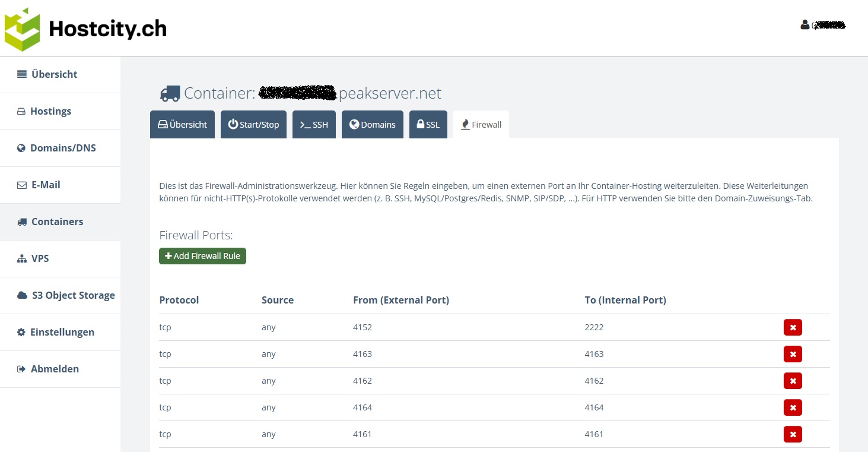Viewport: 868px width, 452px height.
Task: Select the Firewall tab
Action: pyautogui.click(x=481, y=125)
